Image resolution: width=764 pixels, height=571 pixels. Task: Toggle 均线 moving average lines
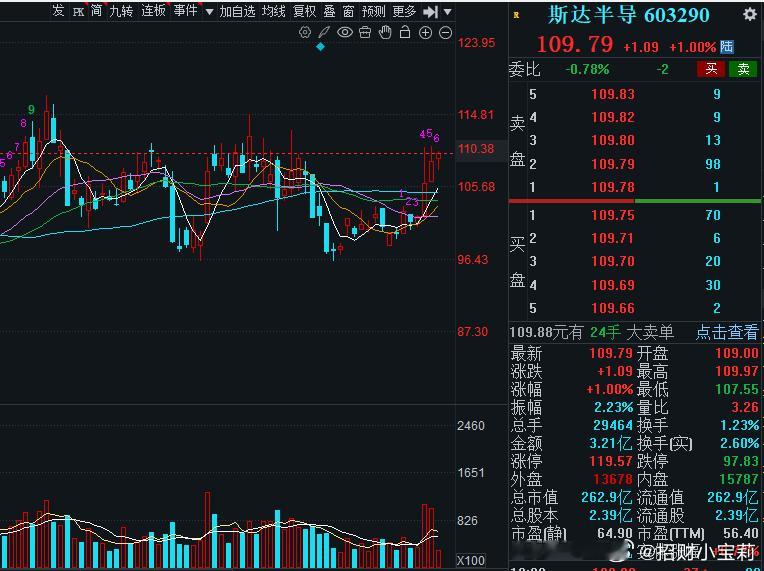click(x=273, y=11)
